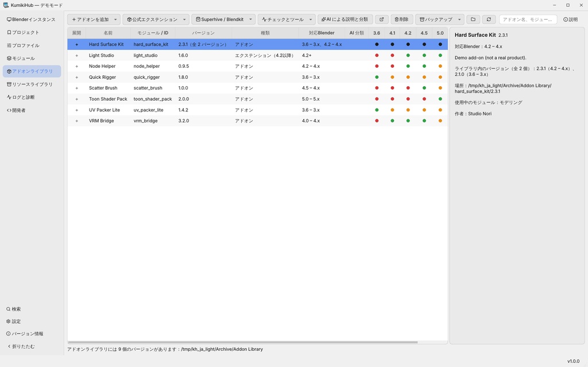Expand the VRM Bridge row
Viewport: 588px width, 367px height.
point(77,121)
